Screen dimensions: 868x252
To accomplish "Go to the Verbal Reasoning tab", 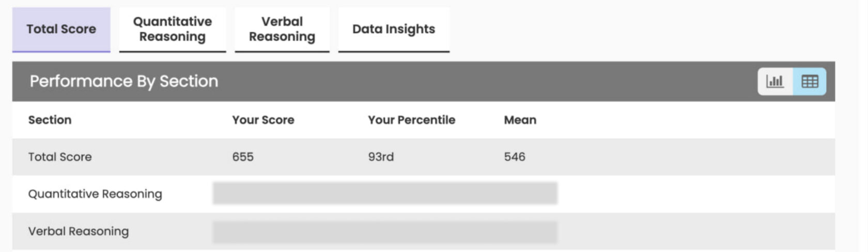I will (x=282, y=29).
